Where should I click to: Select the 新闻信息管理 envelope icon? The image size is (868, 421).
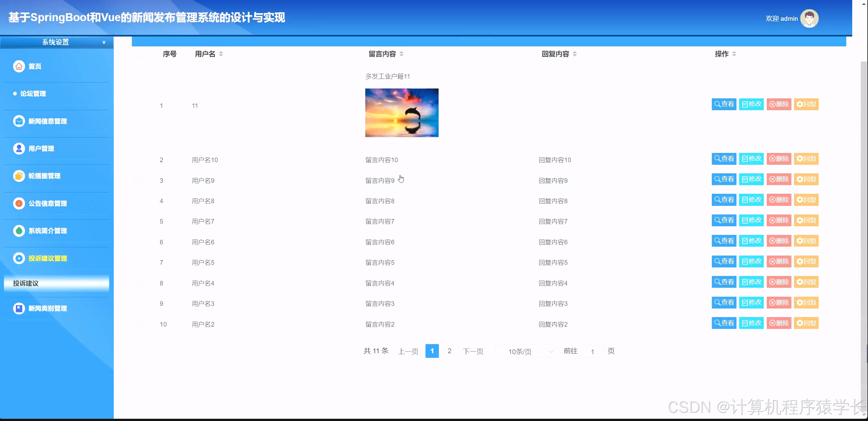click(19, 121)
